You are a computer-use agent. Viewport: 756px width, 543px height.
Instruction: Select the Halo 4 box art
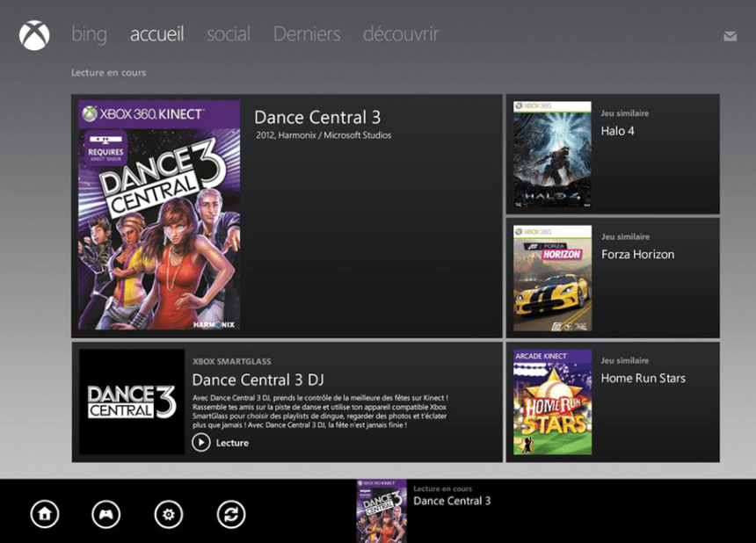point(552,155)
